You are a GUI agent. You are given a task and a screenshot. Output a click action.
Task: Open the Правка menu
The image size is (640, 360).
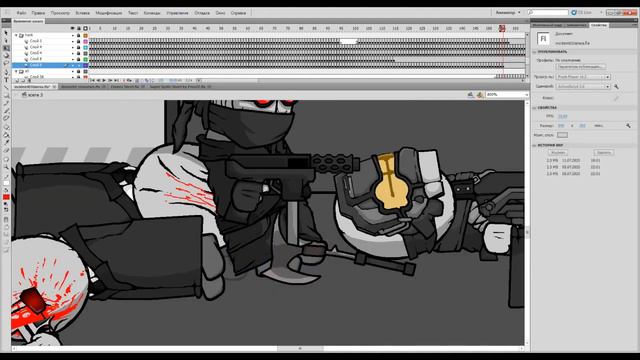(x=38, y=13)
